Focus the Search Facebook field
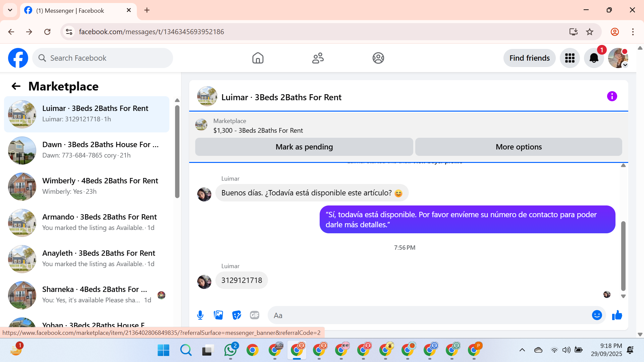Image resolution: width=644 pixels, height=362 pixels. click(103, 58)
